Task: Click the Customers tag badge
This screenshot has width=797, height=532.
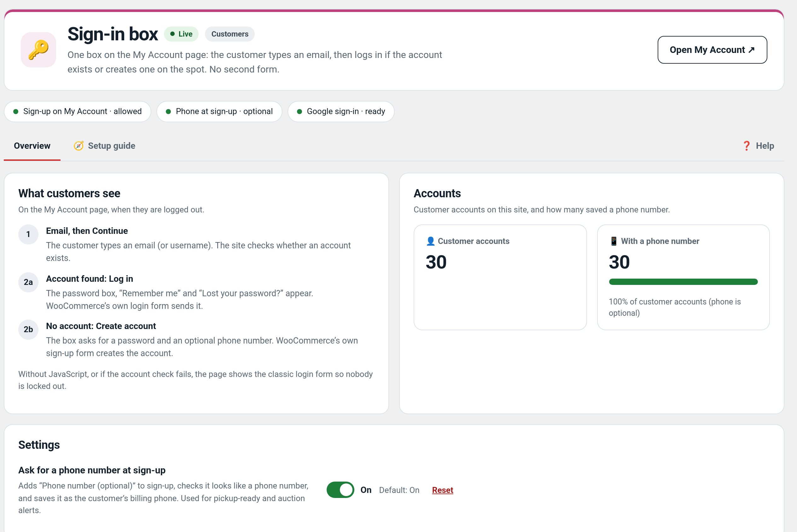Action: tap(230, 34)
